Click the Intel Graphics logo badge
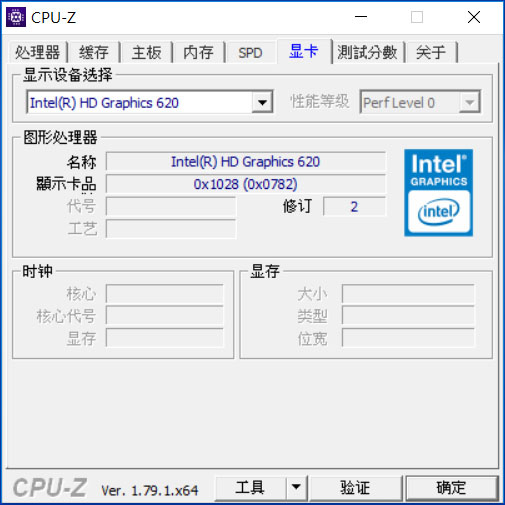The image size is (505, 505). pos(438,193)
